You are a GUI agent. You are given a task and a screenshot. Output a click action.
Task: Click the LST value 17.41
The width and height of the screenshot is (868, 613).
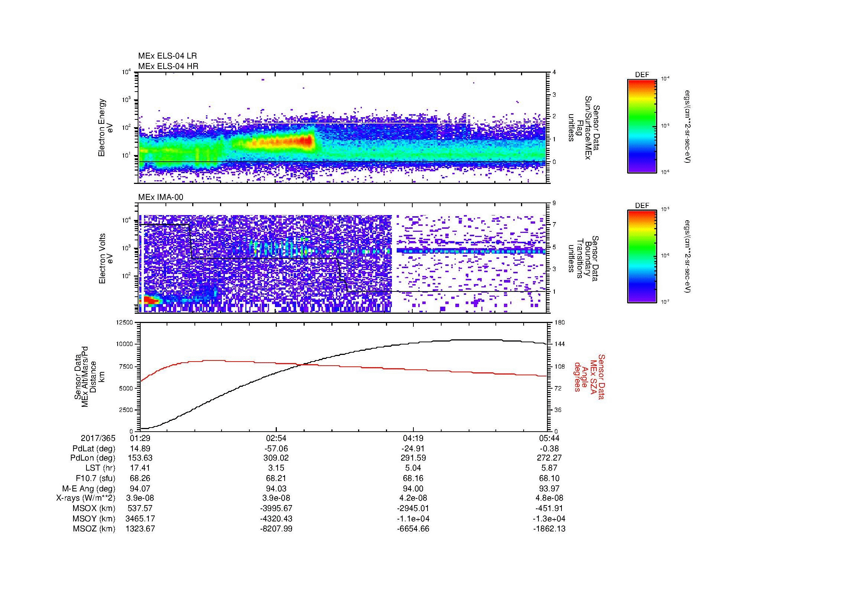click(x=140, y=468)
